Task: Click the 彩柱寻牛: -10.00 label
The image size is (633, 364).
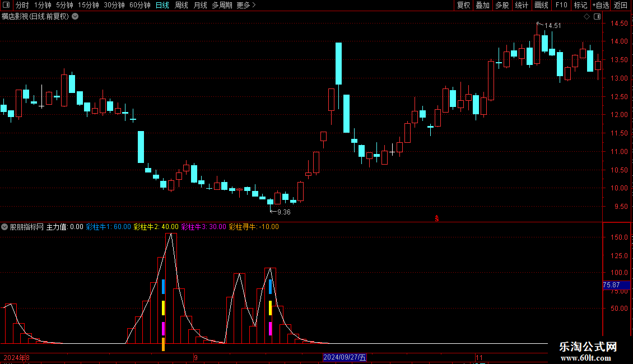Action: [x=254, y=227]
